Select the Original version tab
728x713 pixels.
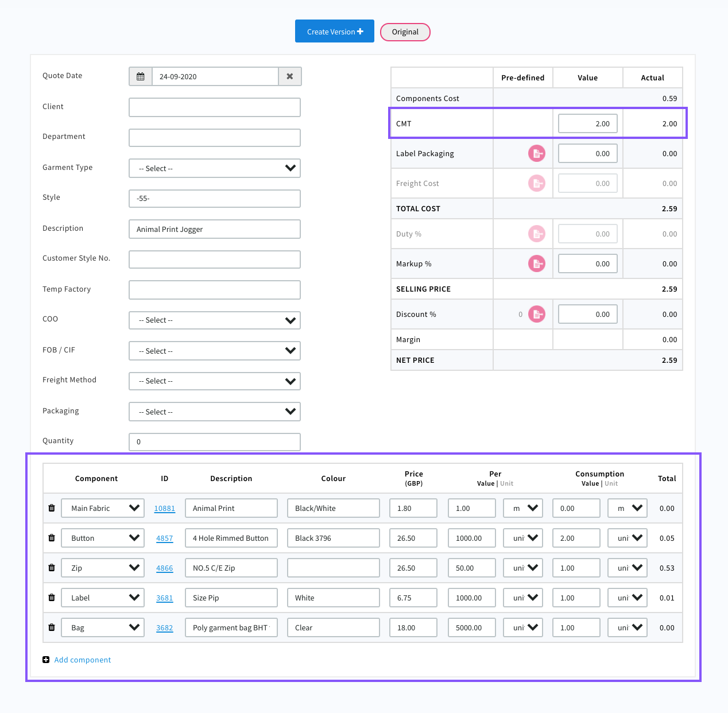coord(405,32)
